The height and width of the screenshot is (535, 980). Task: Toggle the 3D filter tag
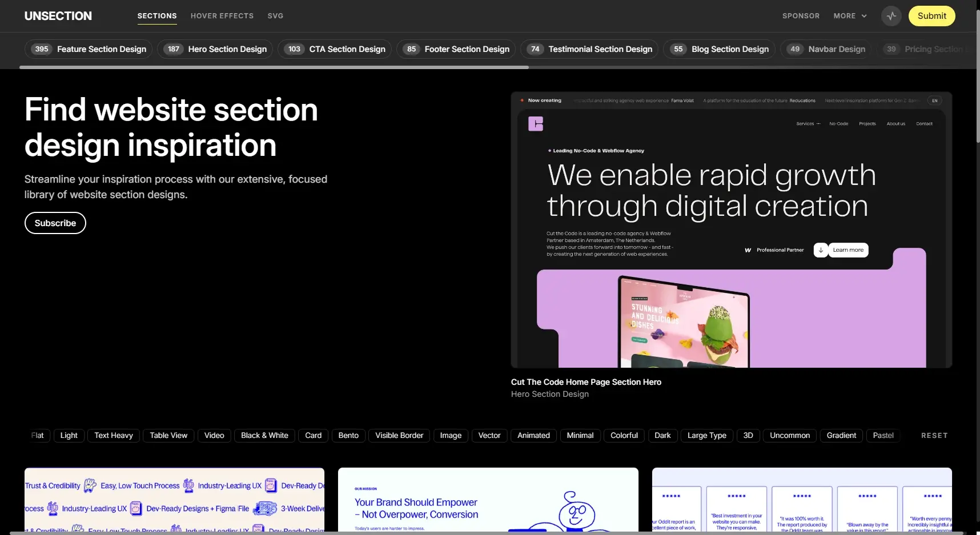pyautogui.click(x=748, y=436)
